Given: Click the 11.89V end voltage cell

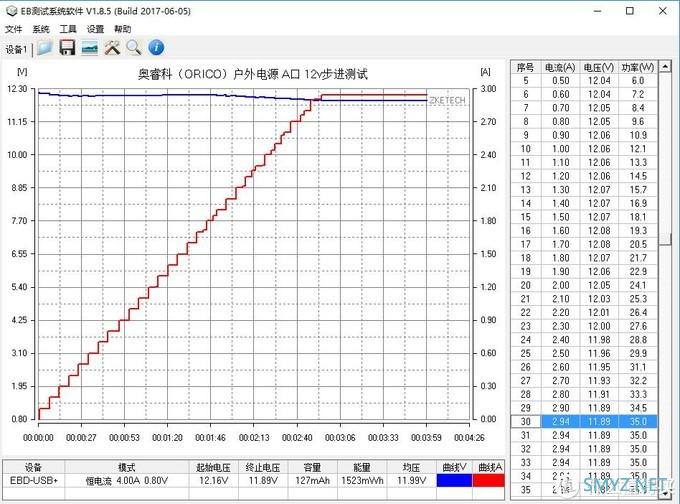Looking at the screenshot, I should (x=263, y=481).
